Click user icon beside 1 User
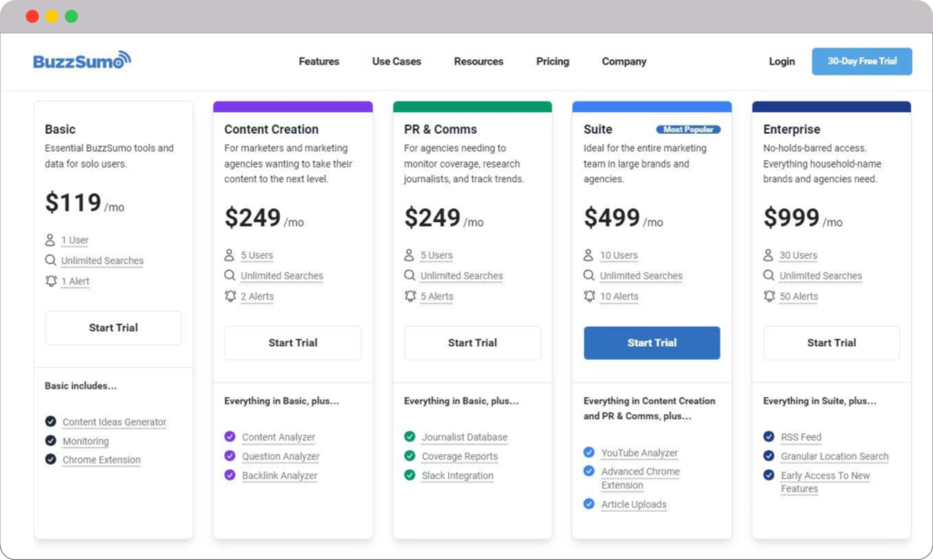 [x=50, y=240]
